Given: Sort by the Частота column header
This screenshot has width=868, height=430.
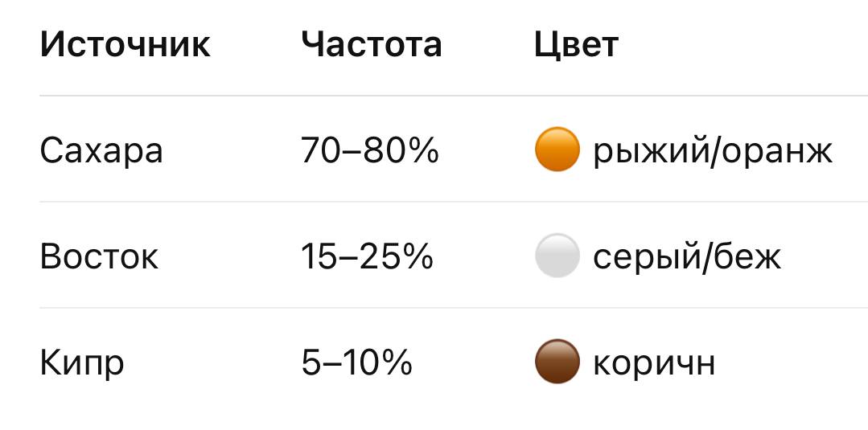Looking at the screenshot, I should 372,44.
